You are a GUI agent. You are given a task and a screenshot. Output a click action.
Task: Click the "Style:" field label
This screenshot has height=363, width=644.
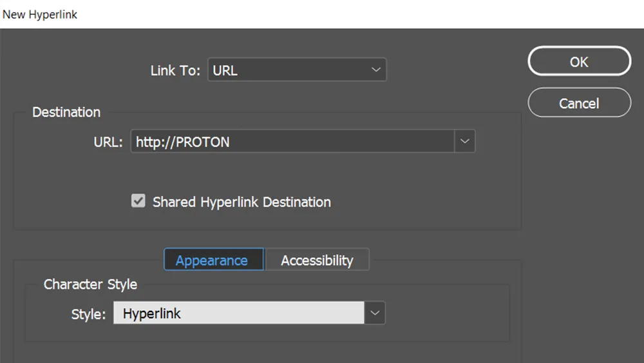click(x=88, y=315)
